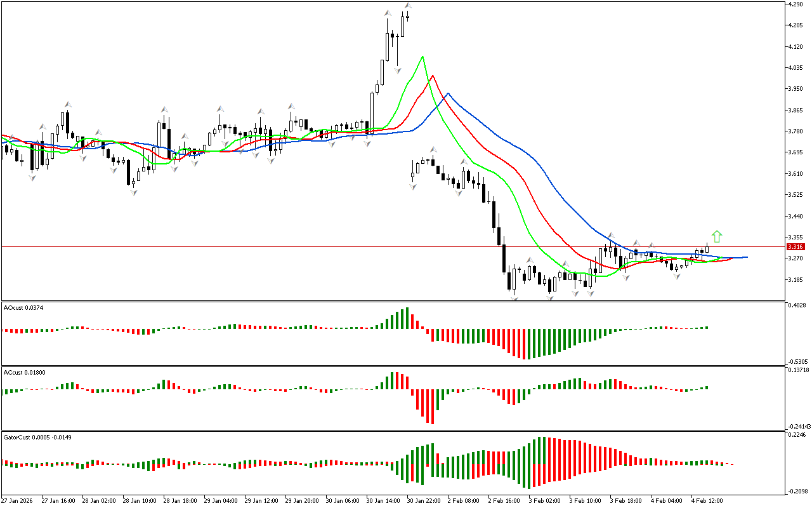Click the 4.290 price scale label

pyautogui.click(x=796, y=4)
